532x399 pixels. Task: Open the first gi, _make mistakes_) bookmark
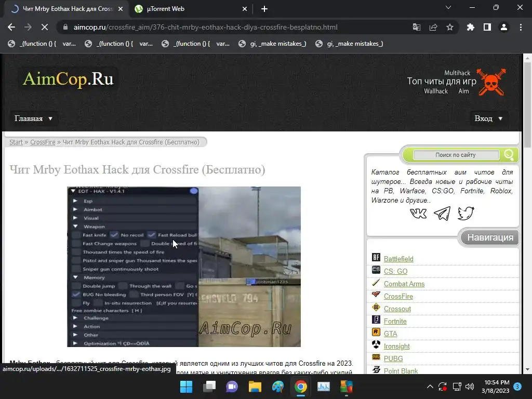pos(272,44)
